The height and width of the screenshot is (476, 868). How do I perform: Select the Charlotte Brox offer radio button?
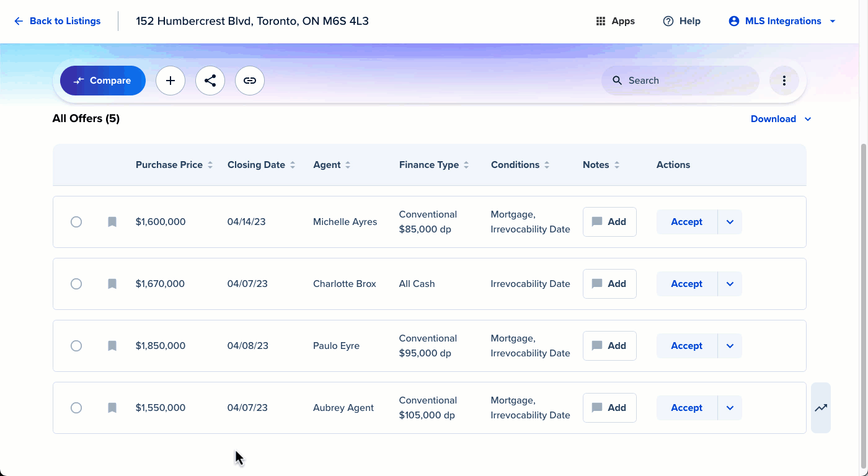[x=76, y=284]
